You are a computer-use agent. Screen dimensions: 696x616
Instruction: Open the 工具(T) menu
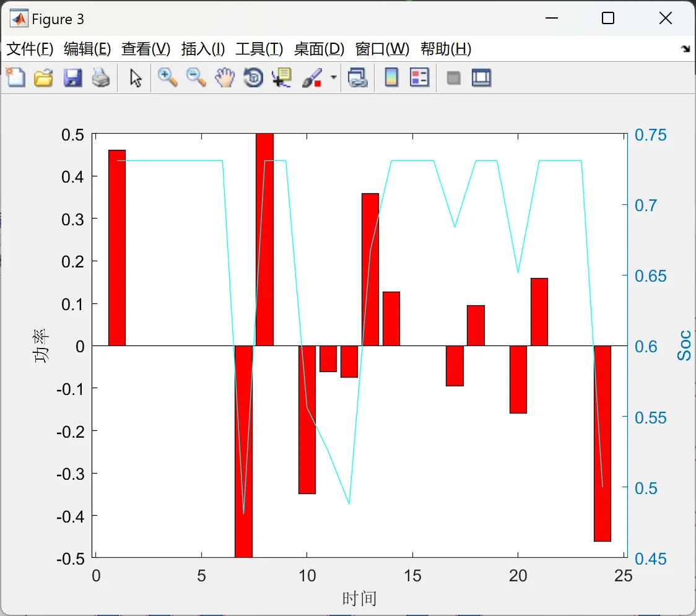coord(259,49)
